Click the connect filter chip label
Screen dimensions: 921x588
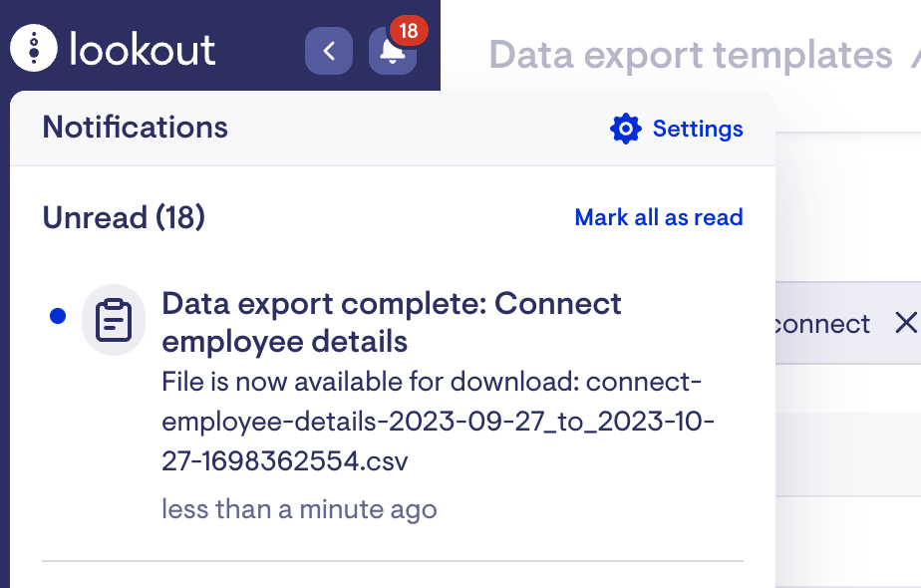tap(822, 324)
